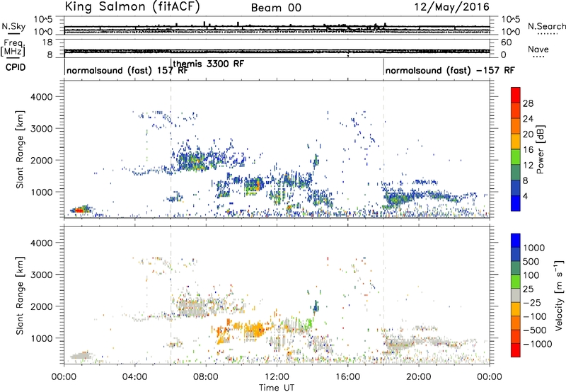Screen dimensions: 566x392
Task: Click the gray segment of Velocity color bar
Action: coord(516,295)
